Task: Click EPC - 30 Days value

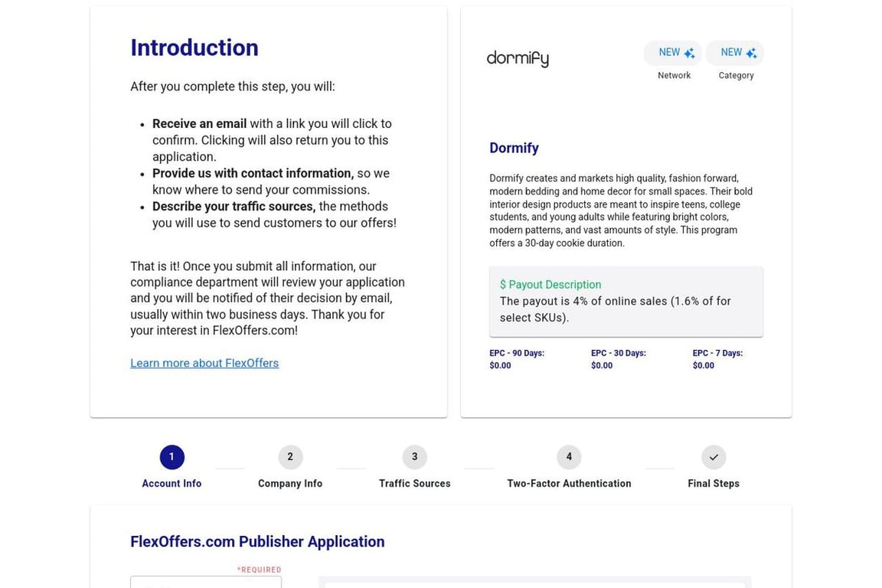Action: click(601, 365)
